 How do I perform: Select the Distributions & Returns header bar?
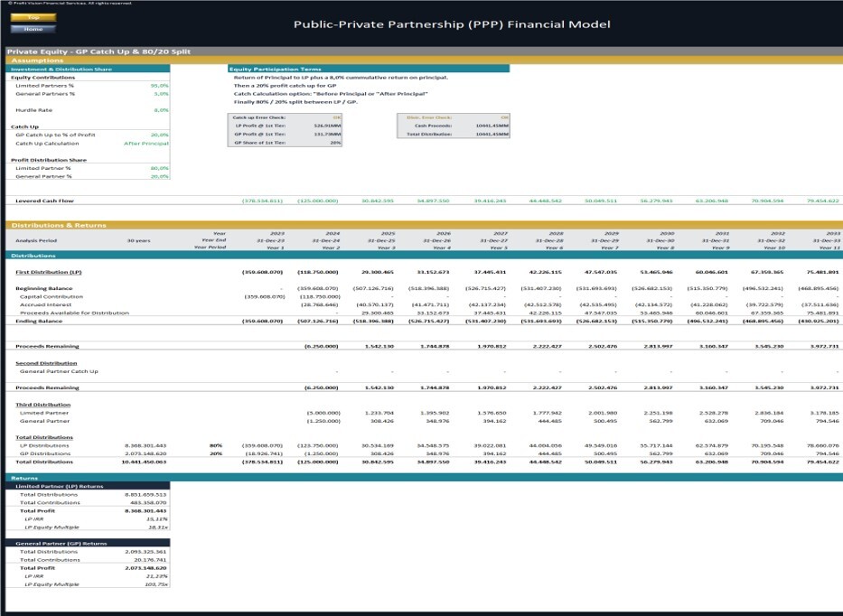click(x=59, y=223)
